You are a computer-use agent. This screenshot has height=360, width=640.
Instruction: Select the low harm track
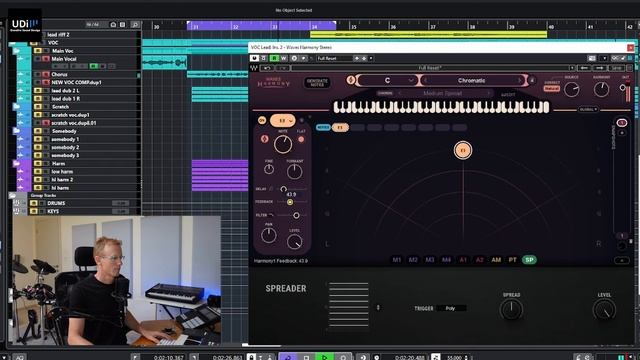pyautogui.click(x=62, y=171)
